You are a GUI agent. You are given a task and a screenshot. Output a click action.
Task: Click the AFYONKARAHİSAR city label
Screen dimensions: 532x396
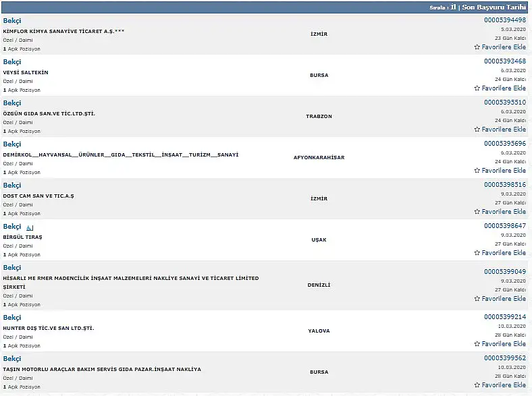coord(319,157)
